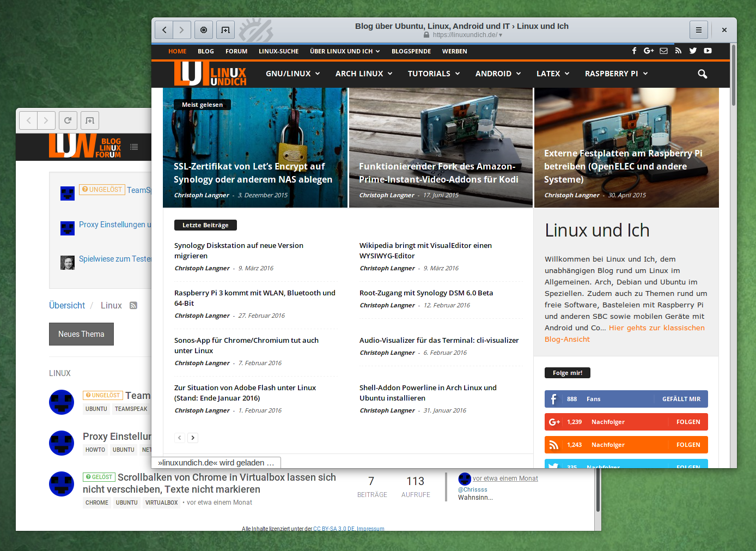Click the VIRTUALBOX tag in forum list
This screenshot has width=756, height=551.
[161, 502]
